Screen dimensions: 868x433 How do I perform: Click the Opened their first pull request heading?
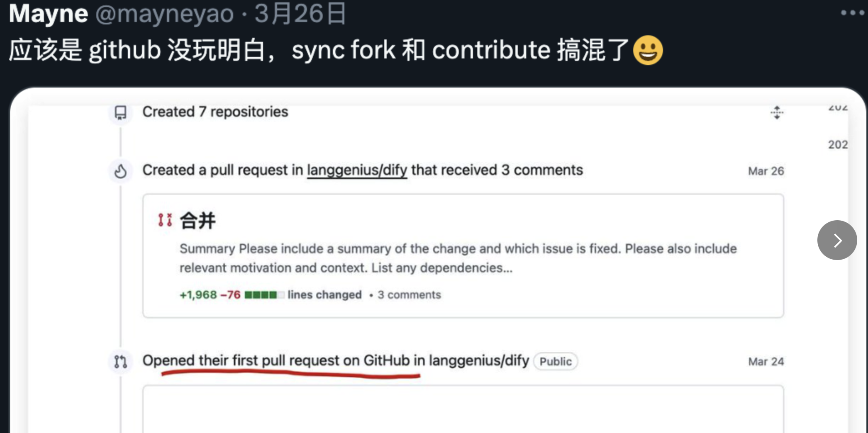(335, 361)
